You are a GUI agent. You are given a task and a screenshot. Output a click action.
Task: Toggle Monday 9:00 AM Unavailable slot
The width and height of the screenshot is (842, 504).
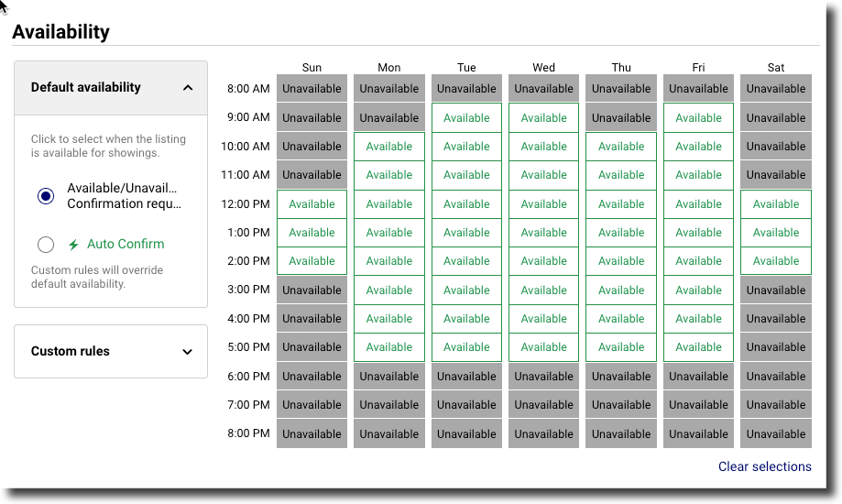(389, 117)
